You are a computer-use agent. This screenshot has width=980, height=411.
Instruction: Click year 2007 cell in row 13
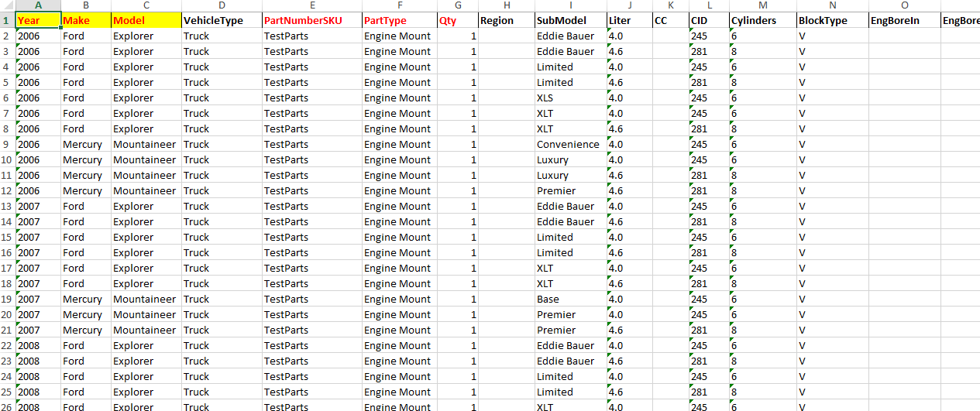tap(38, 206)
